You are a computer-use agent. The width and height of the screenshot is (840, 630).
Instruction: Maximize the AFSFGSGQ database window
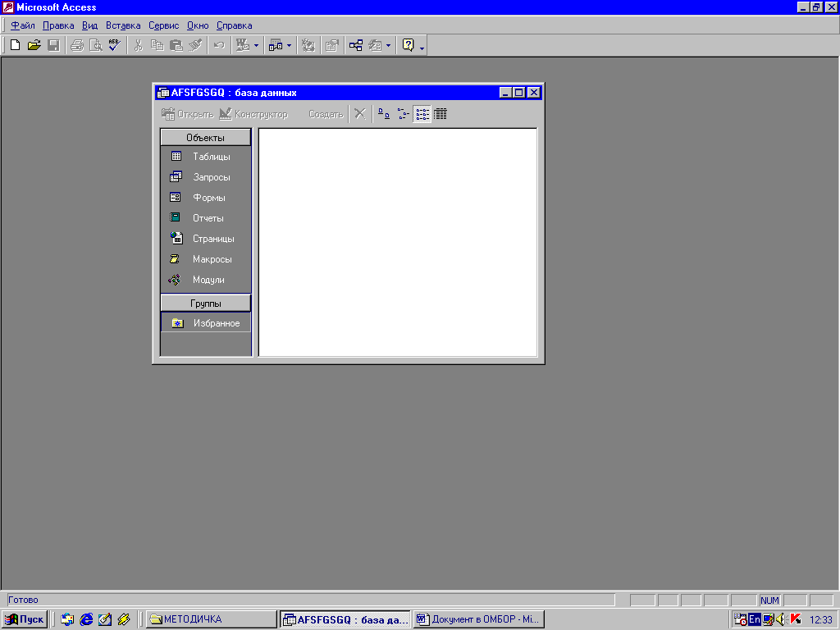point(518,93)
